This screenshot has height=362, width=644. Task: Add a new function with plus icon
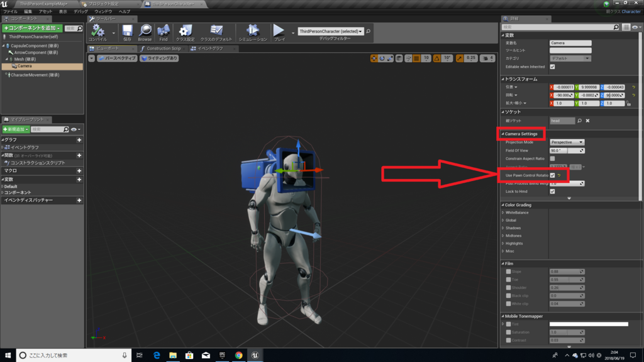79,156
